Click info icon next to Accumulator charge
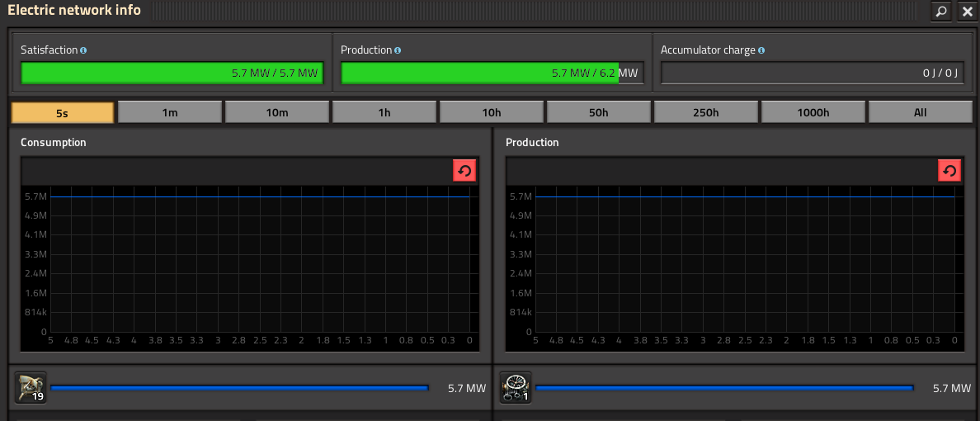Image resolution: width=980 pixels, height=421 pixels. tap(761, 50)
